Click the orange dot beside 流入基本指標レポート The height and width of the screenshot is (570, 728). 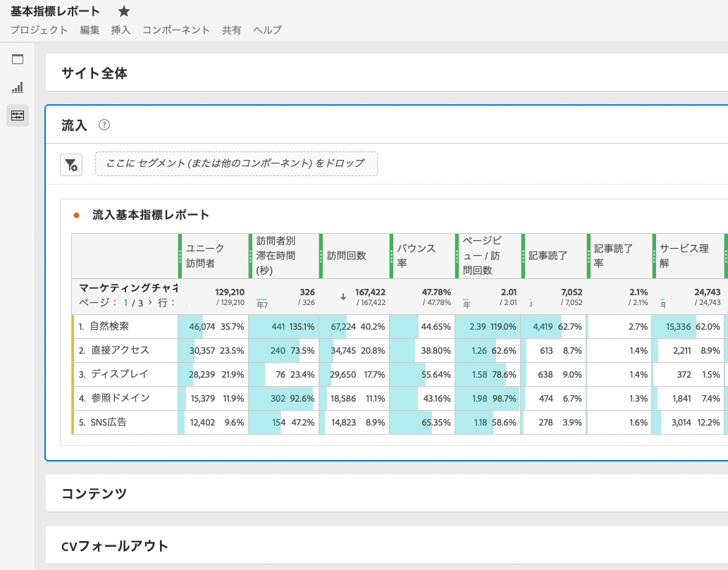point(77,216)
